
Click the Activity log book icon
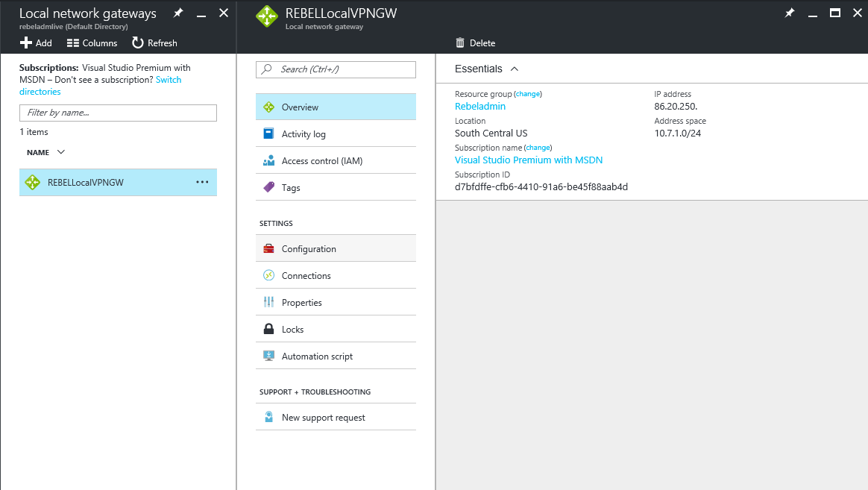point(268,134)
